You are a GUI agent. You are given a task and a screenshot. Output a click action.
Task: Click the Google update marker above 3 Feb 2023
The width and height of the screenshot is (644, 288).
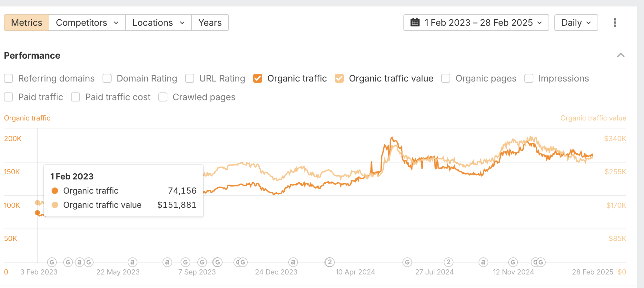click(x=52, y=262)
